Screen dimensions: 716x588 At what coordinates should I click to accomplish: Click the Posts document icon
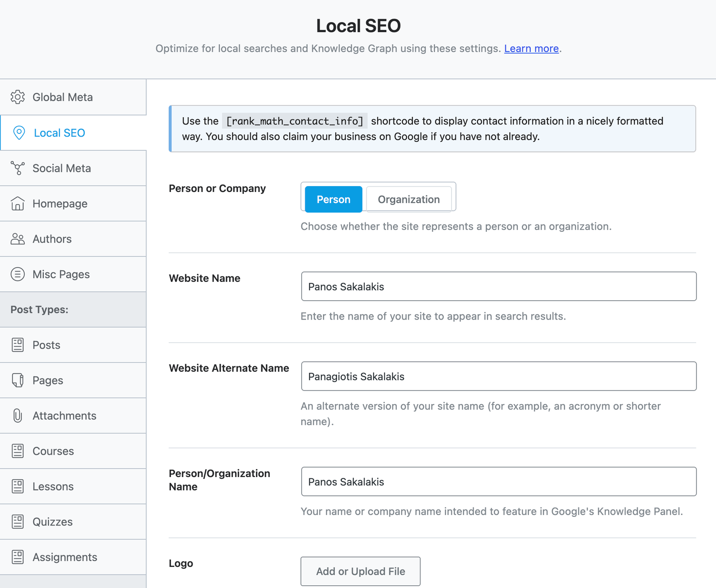click(18, 345)
